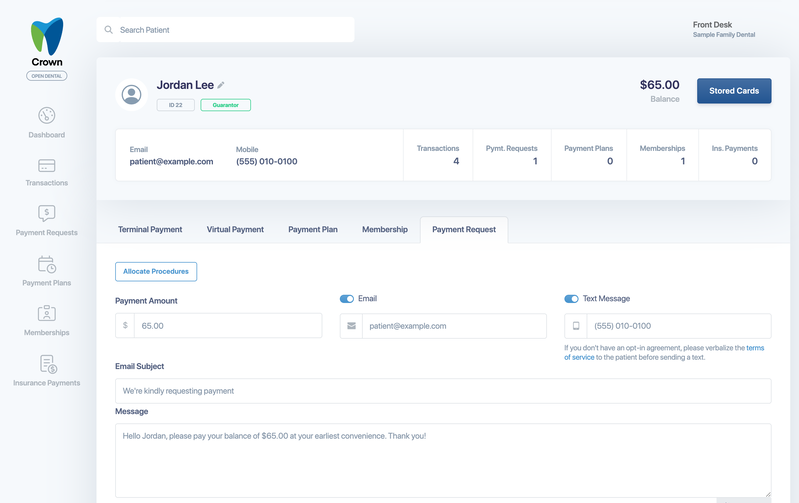Image resolution: width=799 pixels, height=503 pixels.
Task: Open the Dashboard gauge icon
Action: (x=46, y=115)
